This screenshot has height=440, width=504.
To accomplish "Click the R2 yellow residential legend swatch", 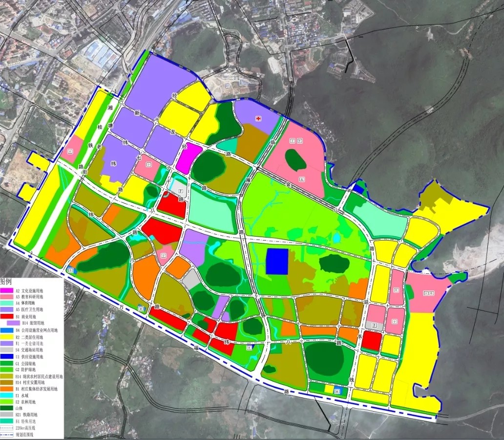I will tap(7, 337).
